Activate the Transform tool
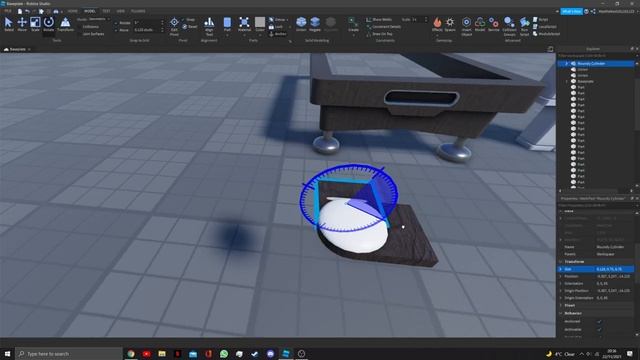 click(x=65, y=24)
